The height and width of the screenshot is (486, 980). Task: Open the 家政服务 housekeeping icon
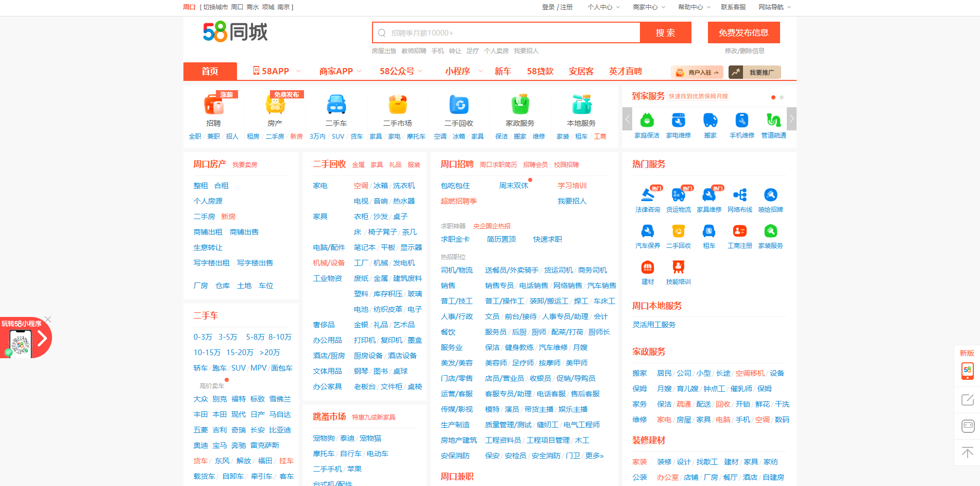[520, 105]
